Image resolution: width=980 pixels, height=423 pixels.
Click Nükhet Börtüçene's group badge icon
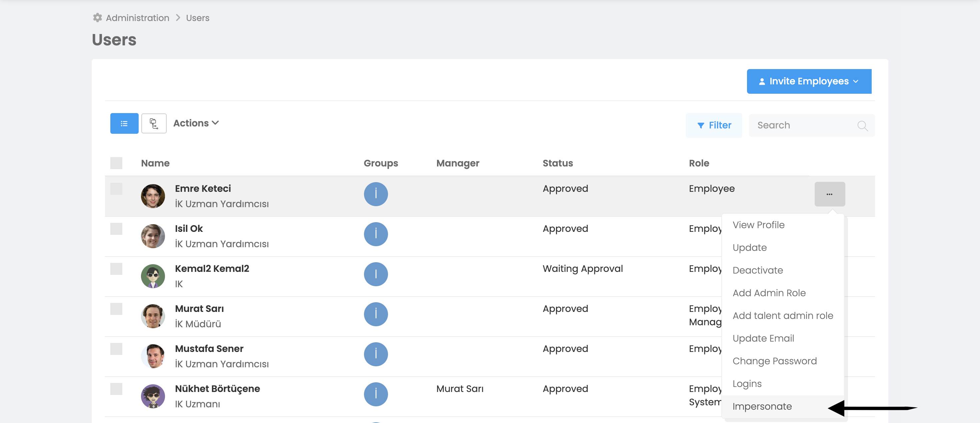coord(375,394)
